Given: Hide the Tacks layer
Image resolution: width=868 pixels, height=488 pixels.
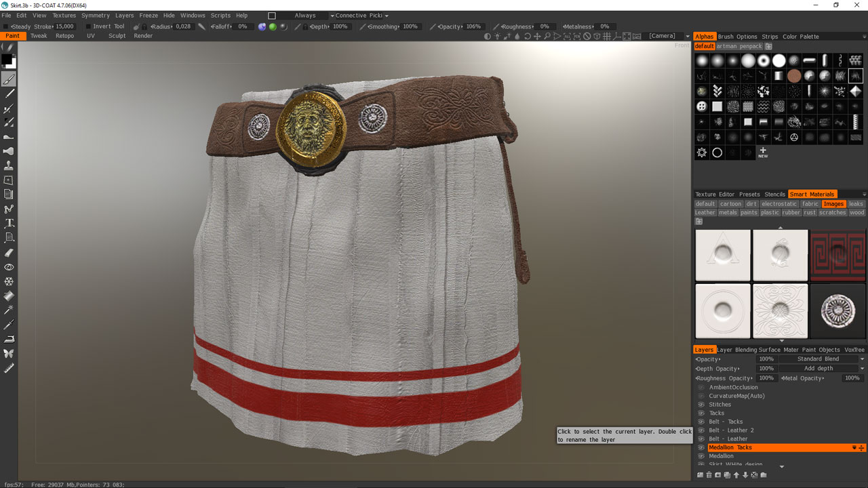Looking at the screenshot, I should coord(701,413).
